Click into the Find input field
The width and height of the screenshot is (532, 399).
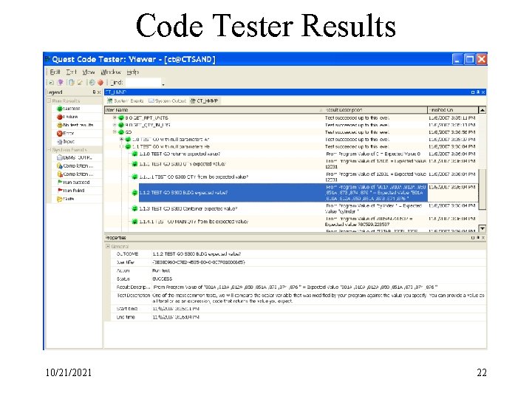pos(143,82)
